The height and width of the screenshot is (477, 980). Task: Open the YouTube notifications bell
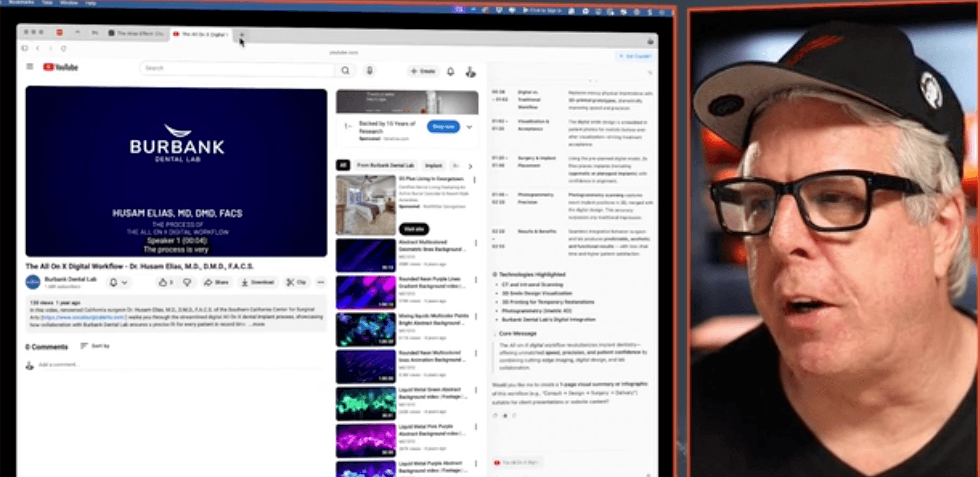[451, 71]
